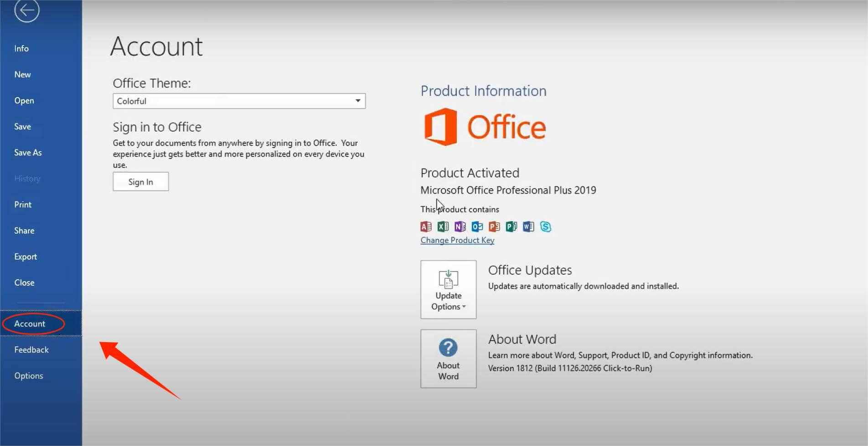Open the Options menu entry
Viewport: 868px width, 446px height.
pyautogui.click(x=29, y=375)
